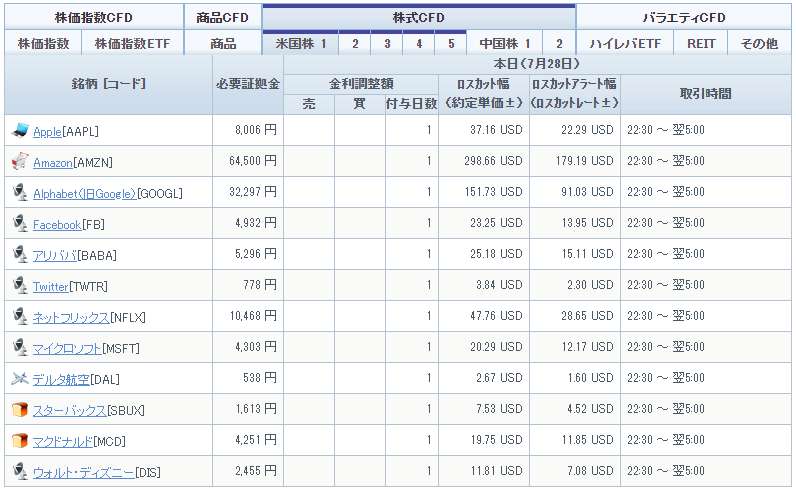Screen dimensions: 796x490
Task: Open the マクドナルド stock link
Action: point(63,441)
